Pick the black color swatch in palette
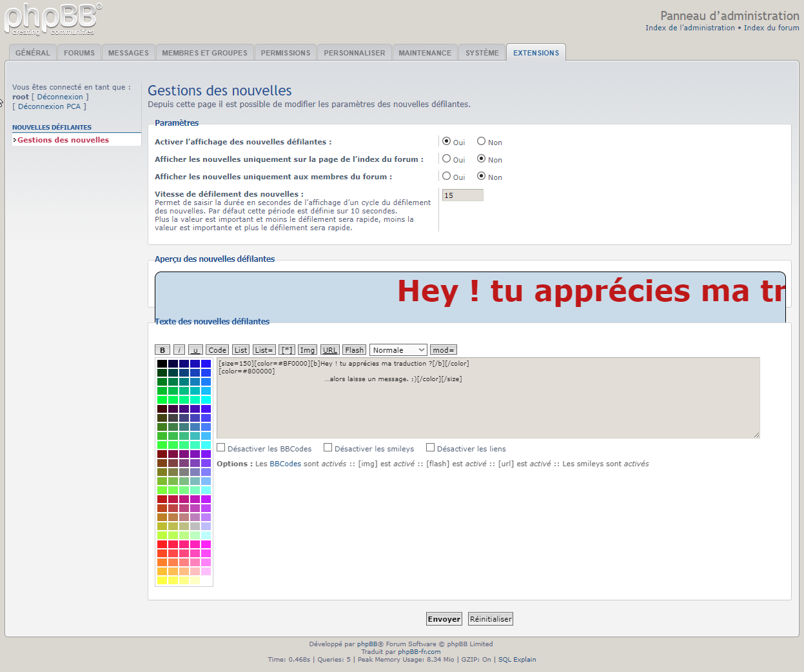This screenshot has height=672, width=804. (x=162, y=364)
